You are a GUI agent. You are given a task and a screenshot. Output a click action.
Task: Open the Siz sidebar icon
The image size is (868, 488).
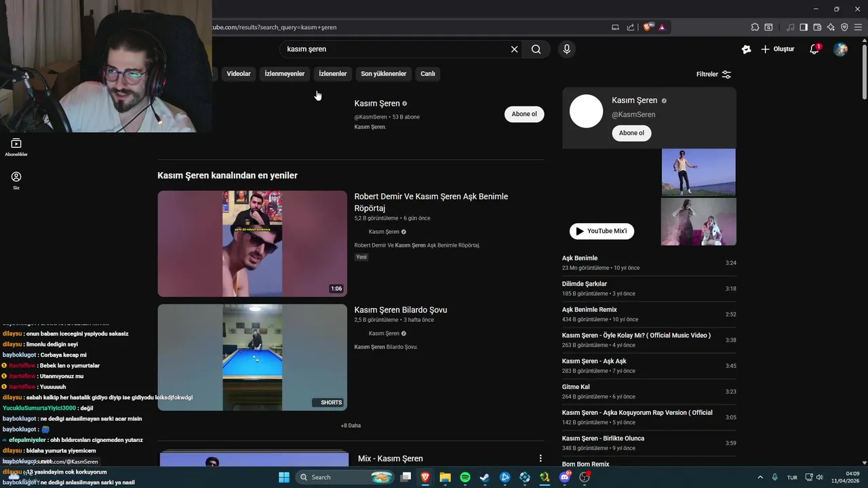pos(16,180)
